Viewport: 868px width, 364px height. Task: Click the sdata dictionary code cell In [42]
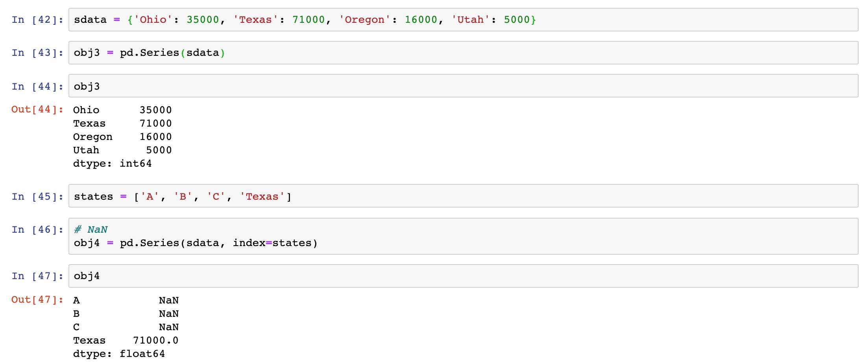click(463, 20)
